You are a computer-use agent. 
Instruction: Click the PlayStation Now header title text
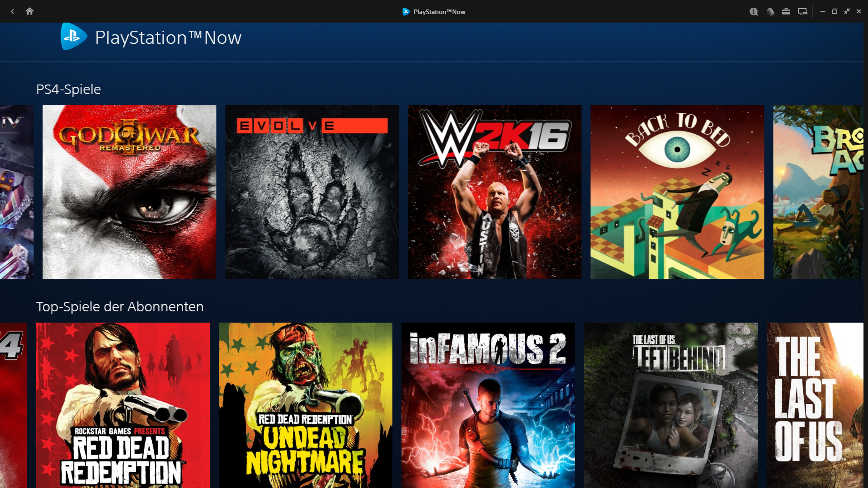tap(168, 38)
